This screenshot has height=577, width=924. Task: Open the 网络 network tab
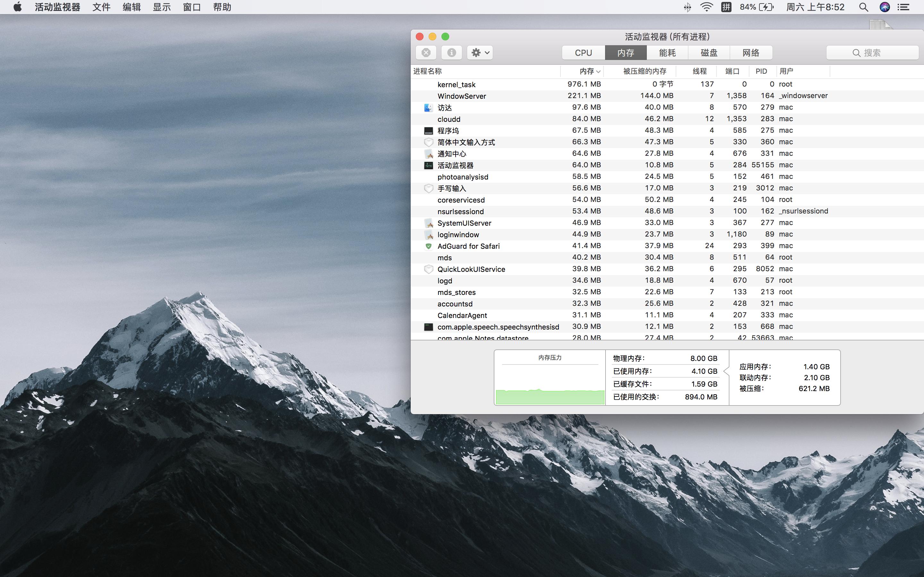(x=751, y=53)
